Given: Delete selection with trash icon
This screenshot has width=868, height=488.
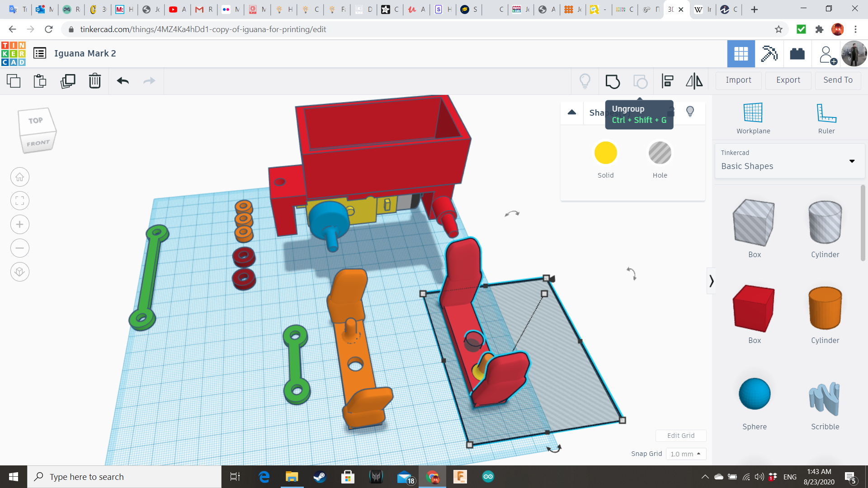Looking at the screenshot, I should [94, 81].
